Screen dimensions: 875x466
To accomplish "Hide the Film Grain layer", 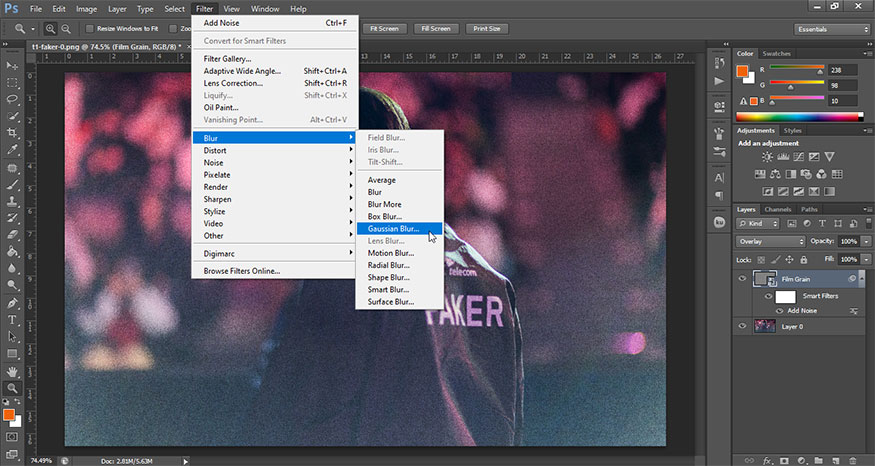I will (x=742, y=279).
